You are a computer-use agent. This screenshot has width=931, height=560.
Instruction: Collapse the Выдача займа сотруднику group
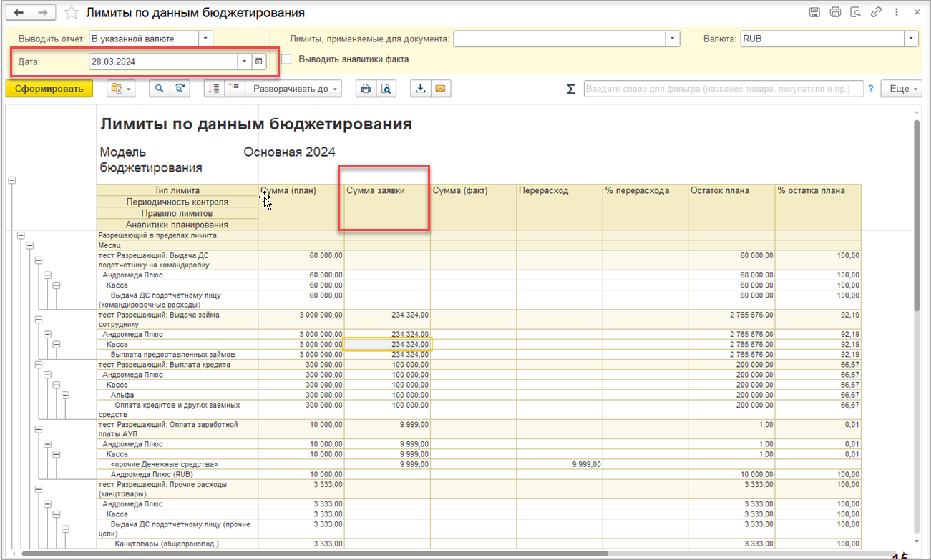click(39, 320)
